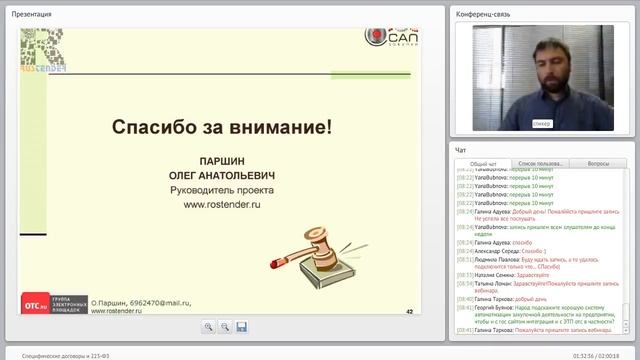This screenshot has width=640, height=360.
Task: Click the gavel illustration on the slide
Action: tap(319, 257)
